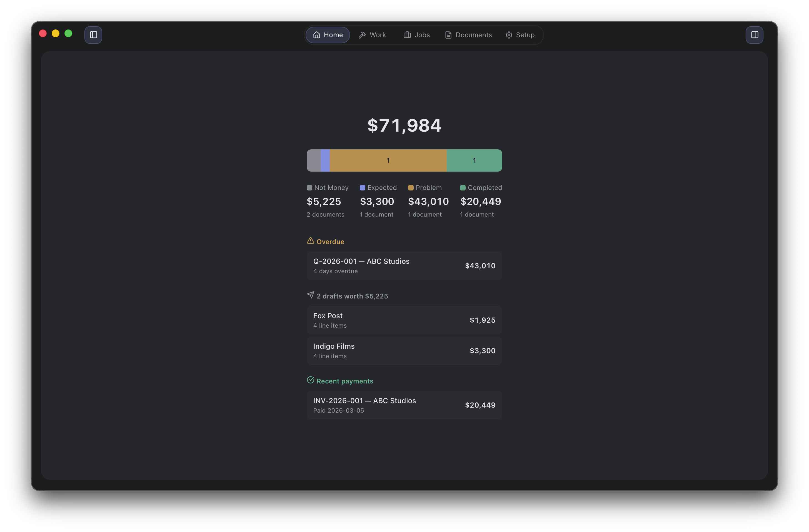The image size is (809, 532).
Task: Open the Fox Post draft
Action: pyautogui.click(x=404, y=320)
